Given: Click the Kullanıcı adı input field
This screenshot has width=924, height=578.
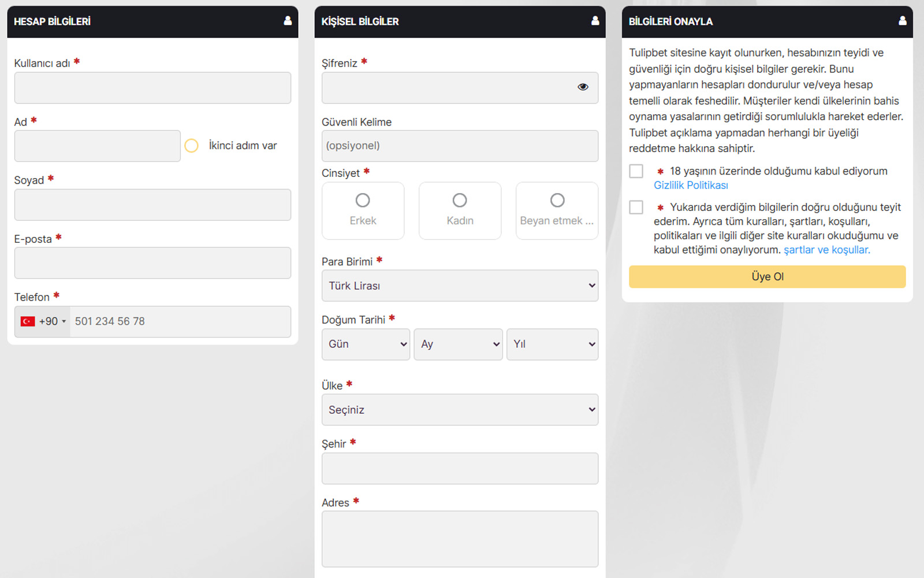Looking at the screenshot, I should pos(152,88).
